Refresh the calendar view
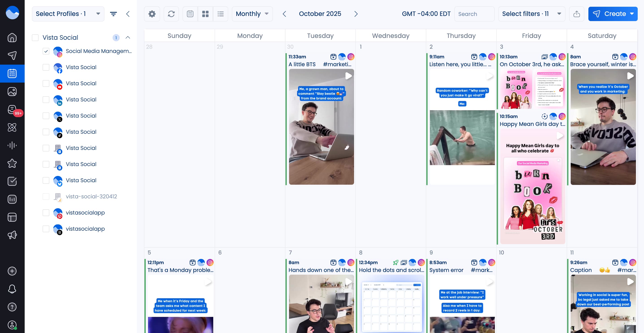 click(x=171, y=14)
